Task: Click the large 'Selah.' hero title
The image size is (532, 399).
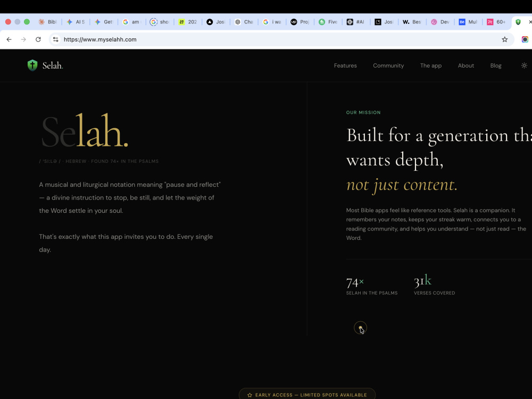Action: click(85, 131)
